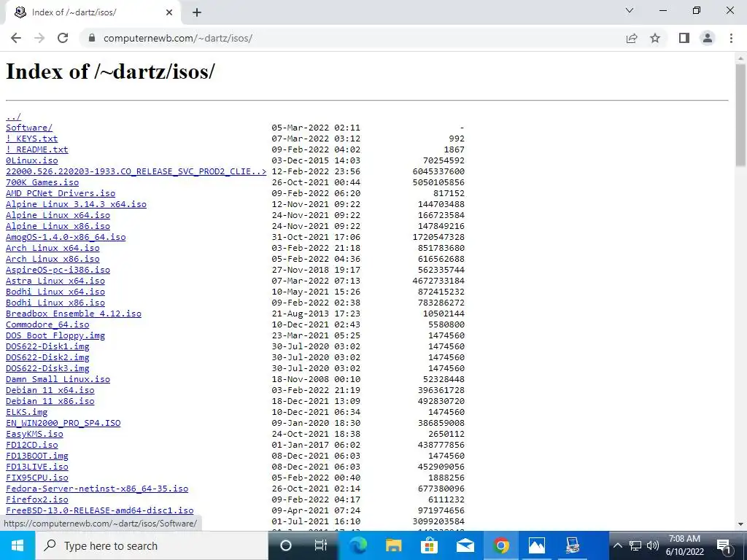
Task: Click the forward navigation arrow
Action: 39,38
